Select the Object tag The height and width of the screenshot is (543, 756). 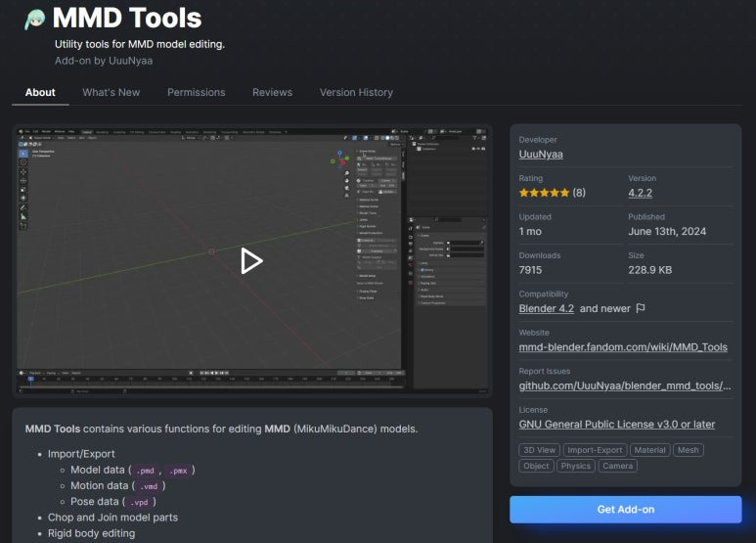pos(536,466)
